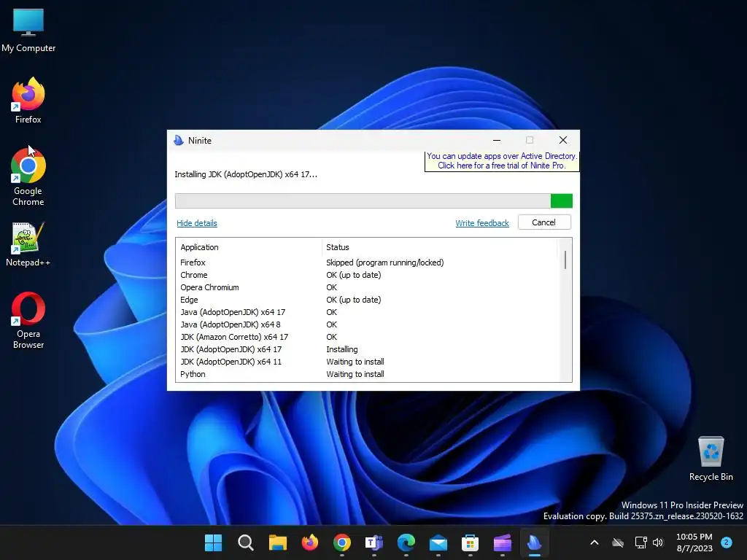The height and width of the screenshot is (560, 747).
Task: Select the Opera Browser desktop shortcut
Action: [28, 321]
